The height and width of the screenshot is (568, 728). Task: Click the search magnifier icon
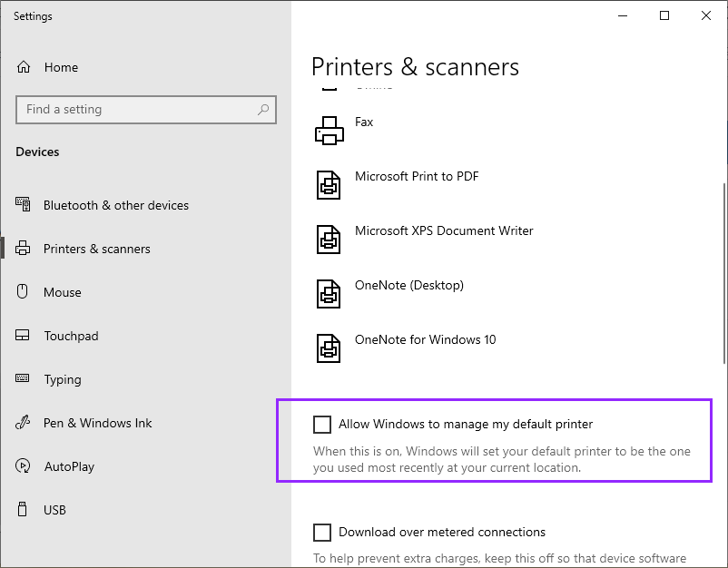coord(263,110)
